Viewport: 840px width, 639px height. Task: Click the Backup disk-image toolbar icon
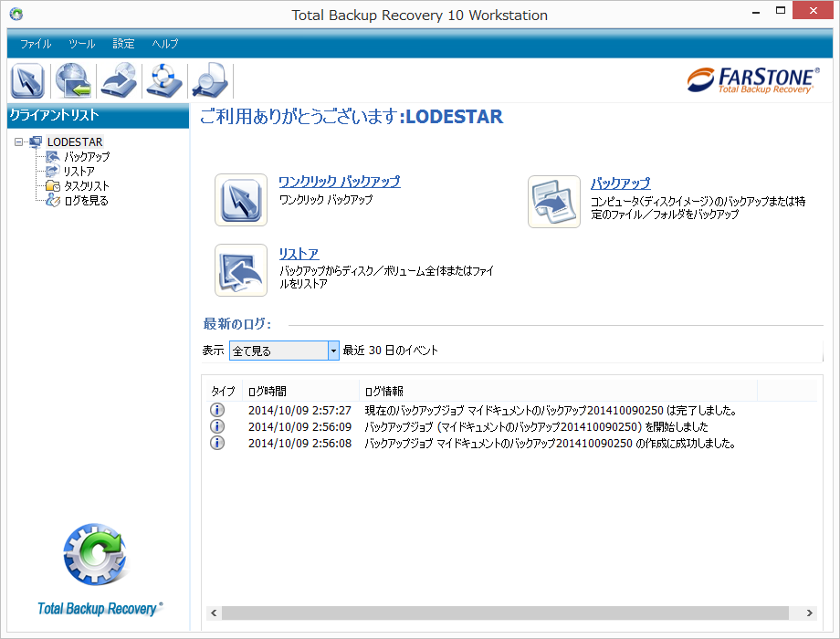[117, 80]
